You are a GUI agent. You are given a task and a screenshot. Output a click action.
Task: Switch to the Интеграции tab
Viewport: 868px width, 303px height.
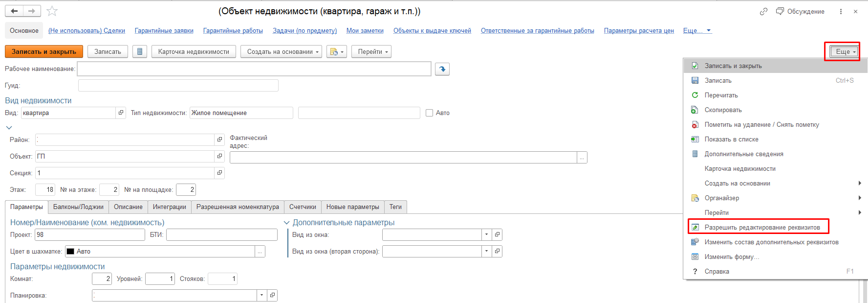[x=170, y=207]
